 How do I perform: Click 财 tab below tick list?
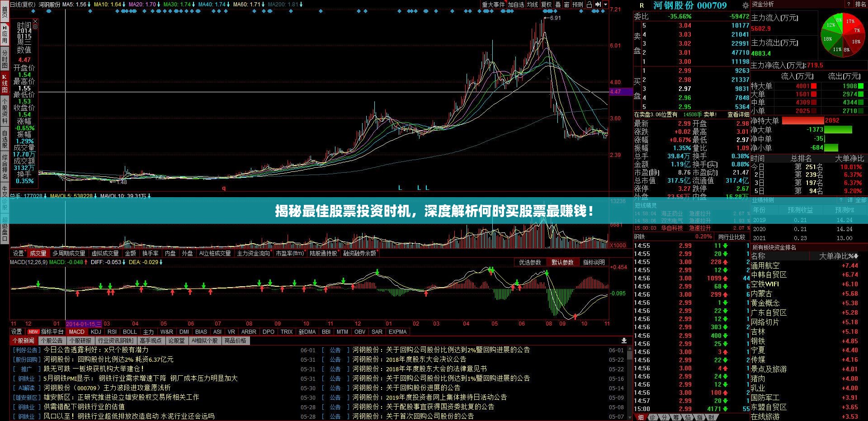click(x=712, y=417)
